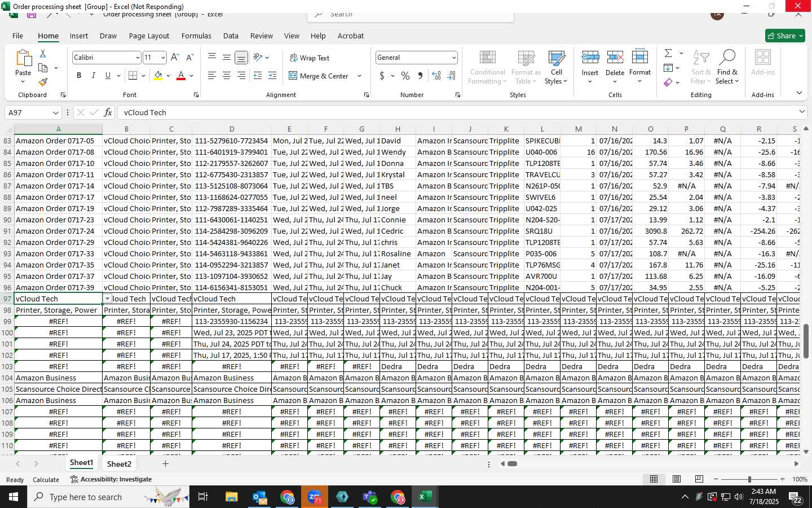Apply Top Align to cells

pos(212,57)
